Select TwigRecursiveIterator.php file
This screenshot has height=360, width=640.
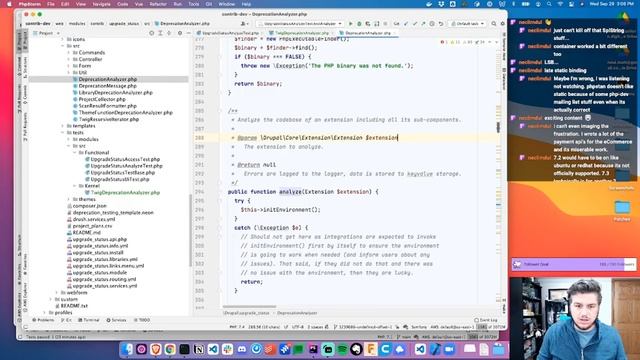109,119
